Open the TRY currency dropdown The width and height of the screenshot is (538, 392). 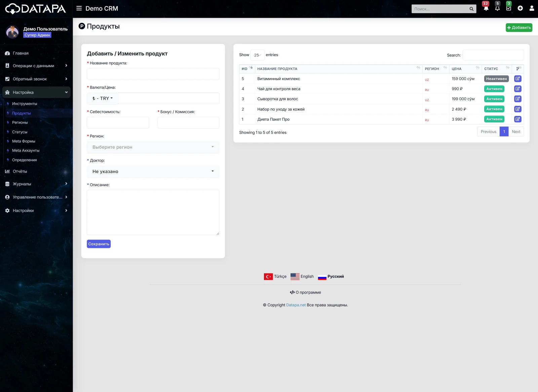click(x=103, y=98)
